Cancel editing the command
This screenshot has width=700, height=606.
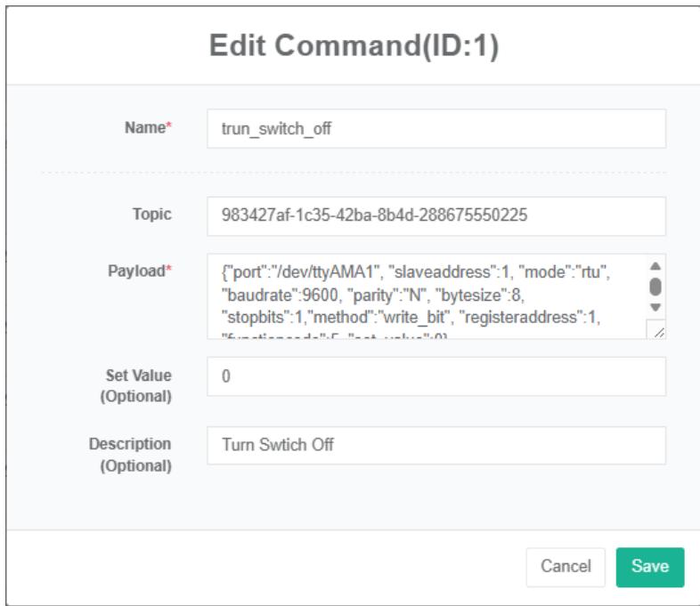566,566
